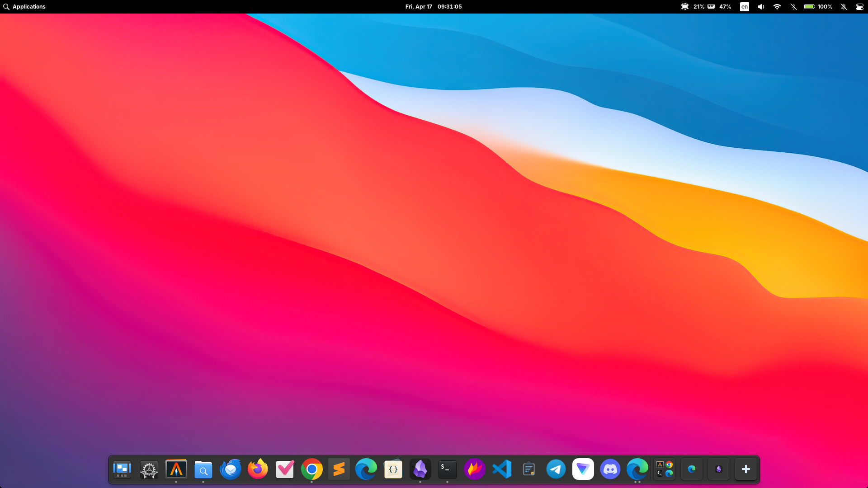Screen dimensions: 868x488
Task: Open the quick settings toggles icon
Action: (859, 7)
